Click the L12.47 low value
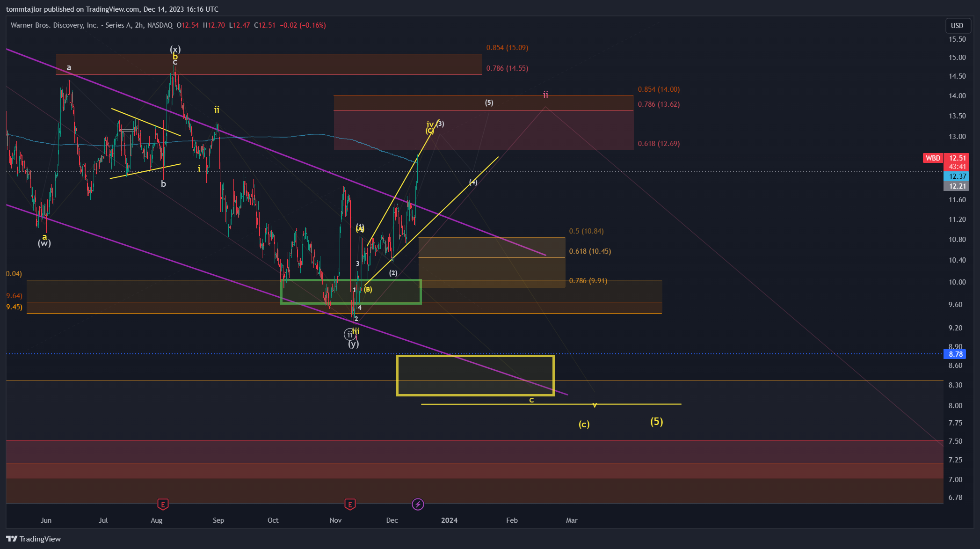The image size is (980, 549). tap(240, 25)
